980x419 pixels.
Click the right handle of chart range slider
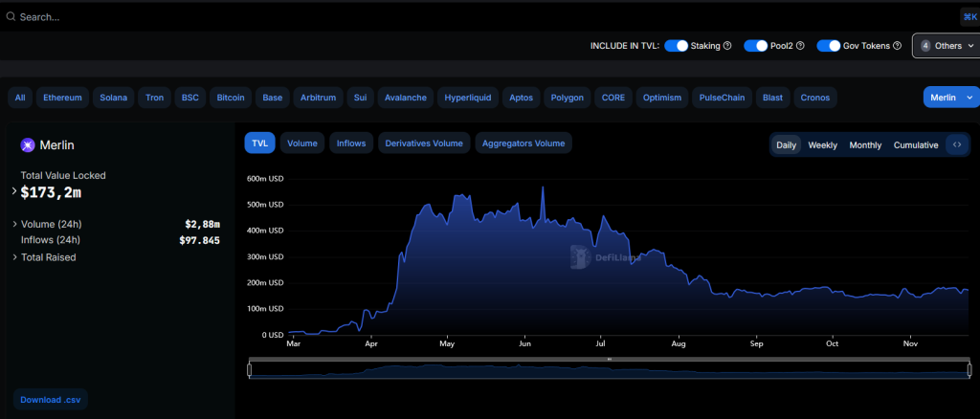pos(970,369)
